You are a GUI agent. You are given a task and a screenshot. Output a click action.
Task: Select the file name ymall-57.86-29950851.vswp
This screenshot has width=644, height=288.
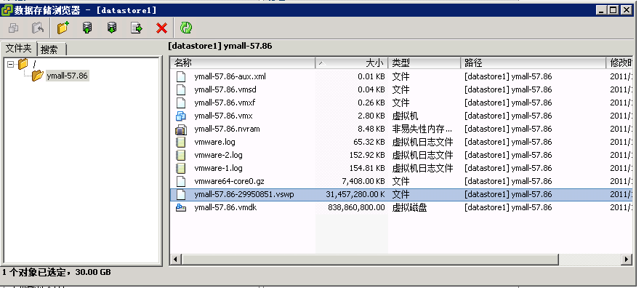tap(244, 195)
